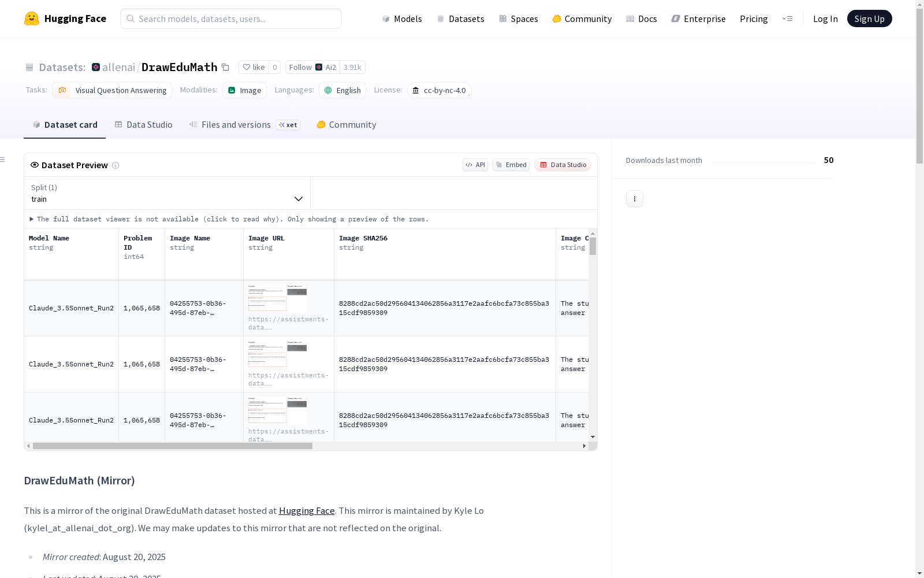Switch to the Data Studio tab
This screenshot has width=924, height=578.
[144, 125]
